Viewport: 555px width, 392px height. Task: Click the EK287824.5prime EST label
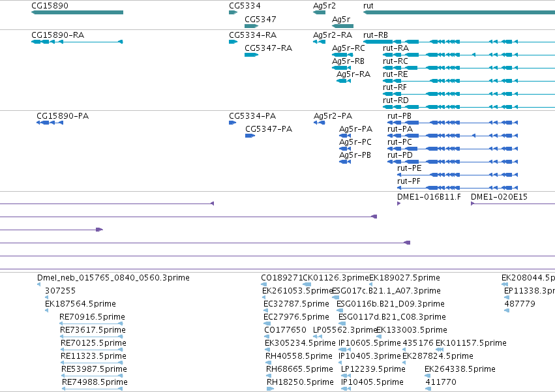pos(438,357)
